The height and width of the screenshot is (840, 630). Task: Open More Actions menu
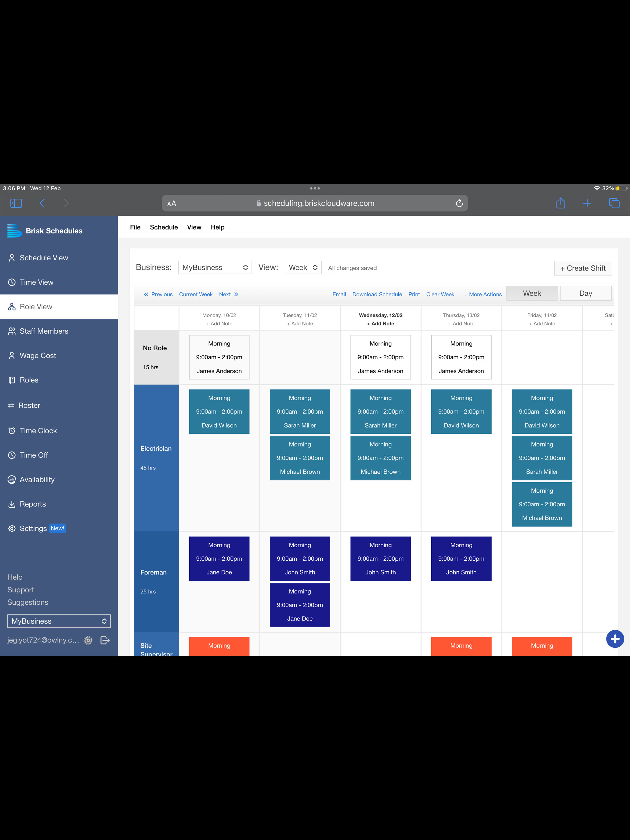pos(483,294)
